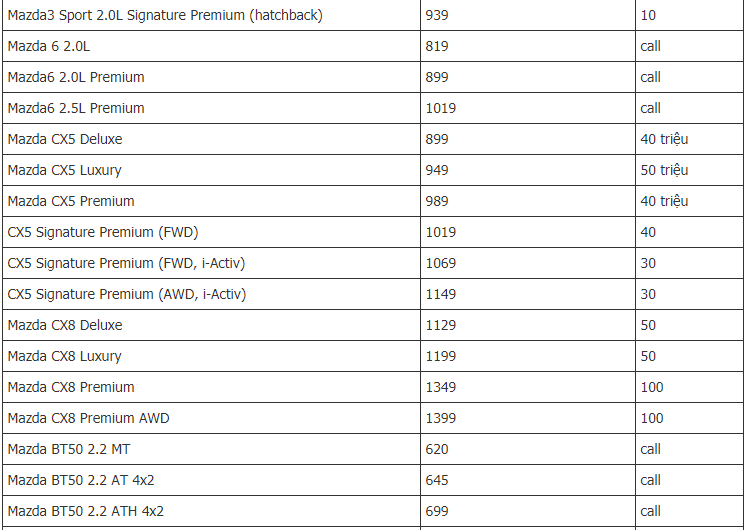Image resolution: width=747 pixels, height=530 pixels.
Task: Click price 1199 for Mazda CX8 Luxury
Action: tap(441, 356)
